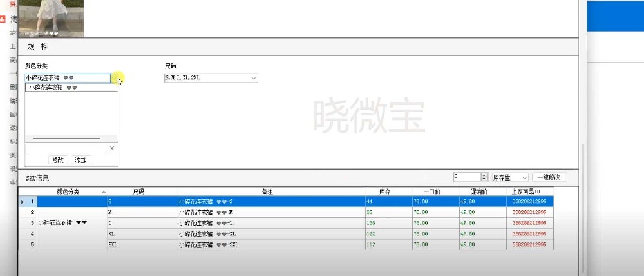Open the 库存量 field type dropdown

pos(524,177)
